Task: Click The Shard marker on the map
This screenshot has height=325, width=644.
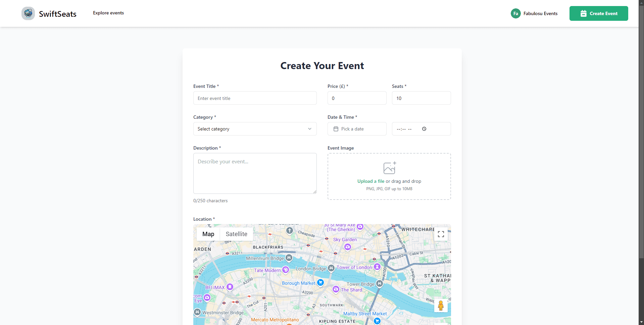Action: point(336,289)
